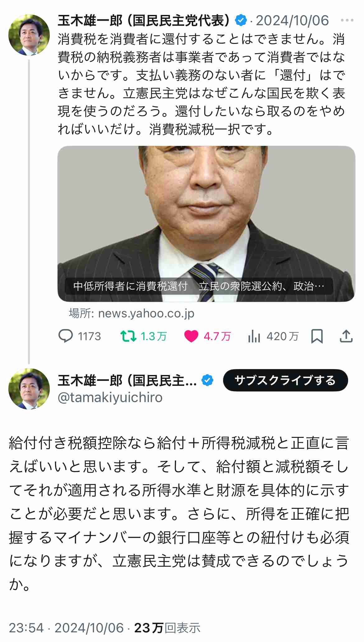
Task: Click the display name 玉木雄一郎 in top tweet
Action: point(90,21)
